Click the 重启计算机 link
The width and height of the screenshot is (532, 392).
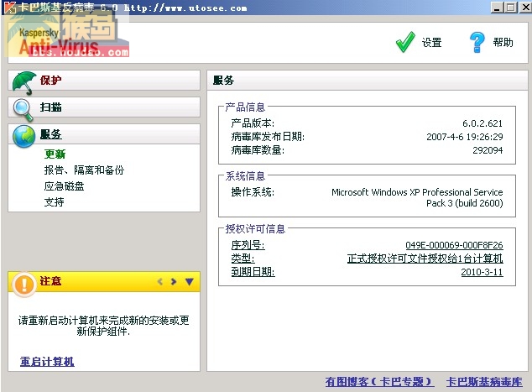tap(47, 362)
